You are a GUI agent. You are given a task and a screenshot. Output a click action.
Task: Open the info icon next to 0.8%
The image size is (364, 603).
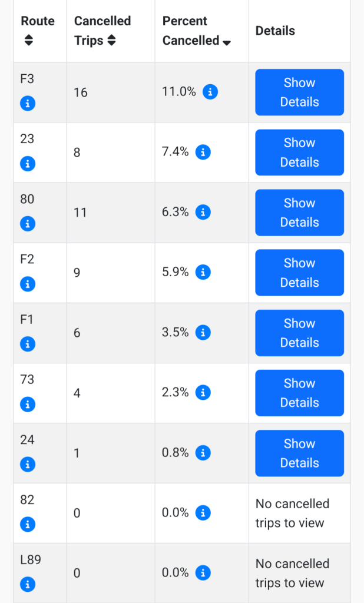(203, 453)
